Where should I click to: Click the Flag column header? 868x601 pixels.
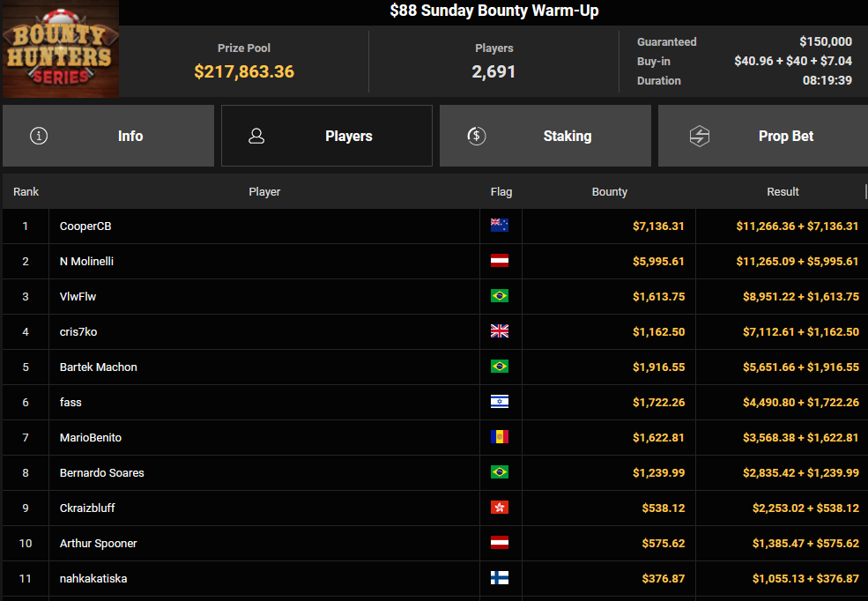point(501,191)
